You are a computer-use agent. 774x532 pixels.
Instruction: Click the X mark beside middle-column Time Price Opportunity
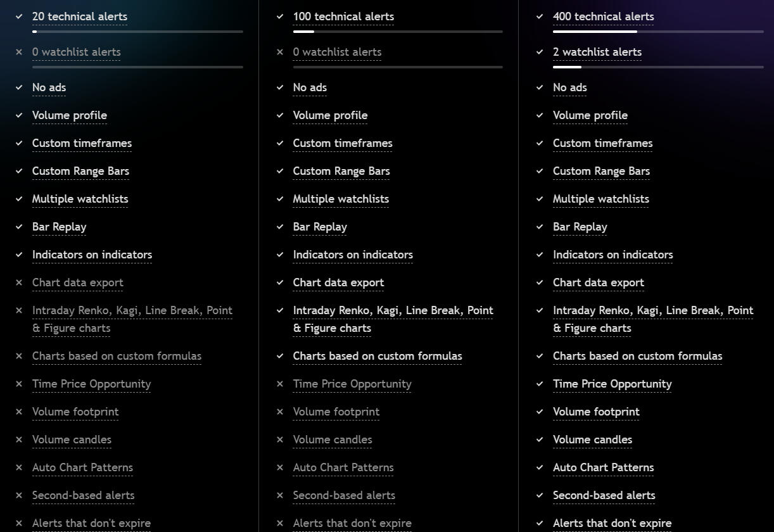point(280,384)
